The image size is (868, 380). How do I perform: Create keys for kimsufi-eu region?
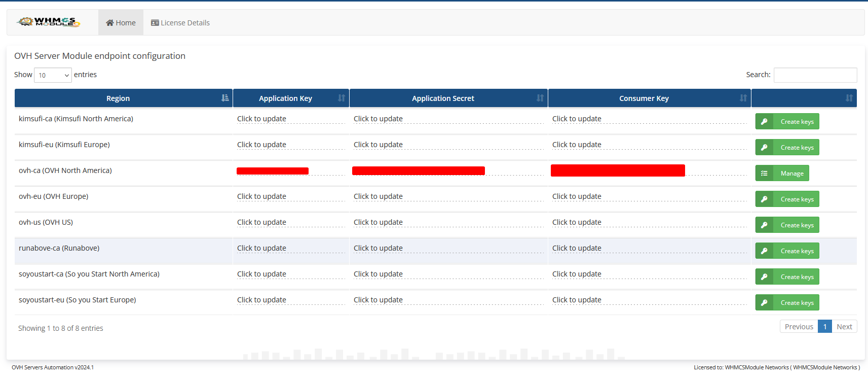click(787, 147)
